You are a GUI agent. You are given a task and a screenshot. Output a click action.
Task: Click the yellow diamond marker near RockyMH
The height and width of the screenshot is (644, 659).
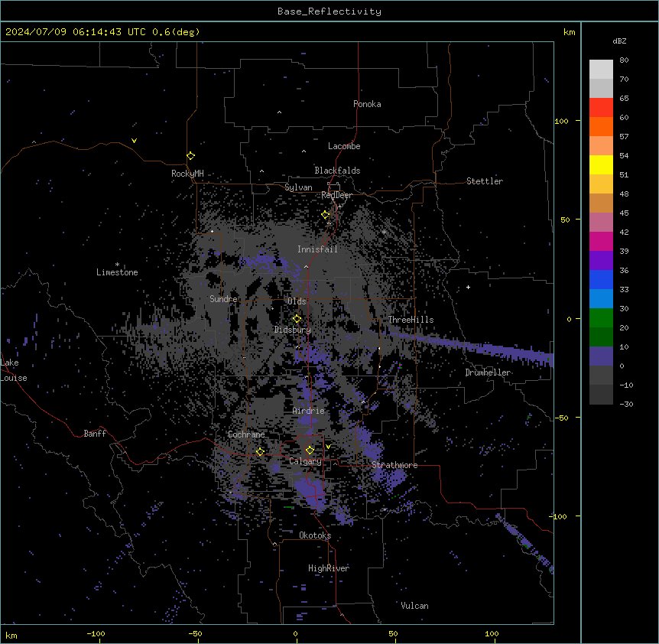tap(190, 156)
